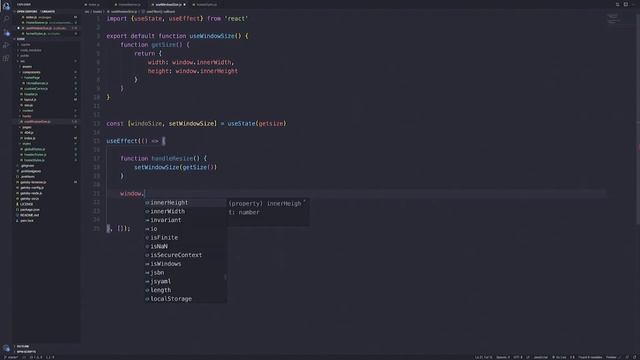
Task: Open package.json in the explorer tree
Action: (47, 210)
